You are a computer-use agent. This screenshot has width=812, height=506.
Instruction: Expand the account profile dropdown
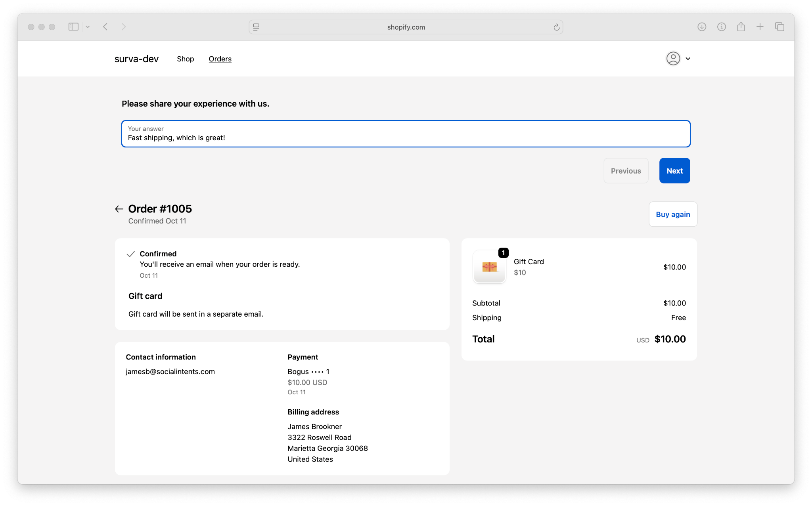pos(678,59)
